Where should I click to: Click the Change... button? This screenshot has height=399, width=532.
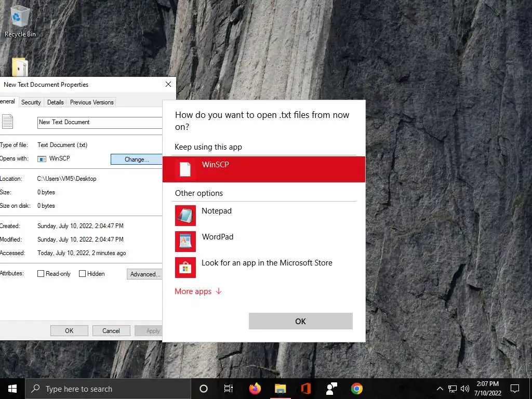point(137,159)
